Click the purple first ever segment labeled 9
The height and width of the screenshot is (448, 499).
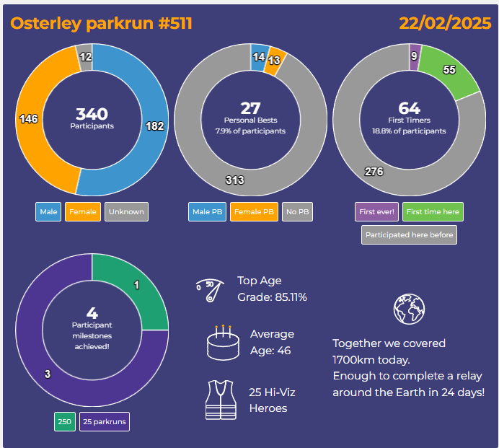point(415,57)
